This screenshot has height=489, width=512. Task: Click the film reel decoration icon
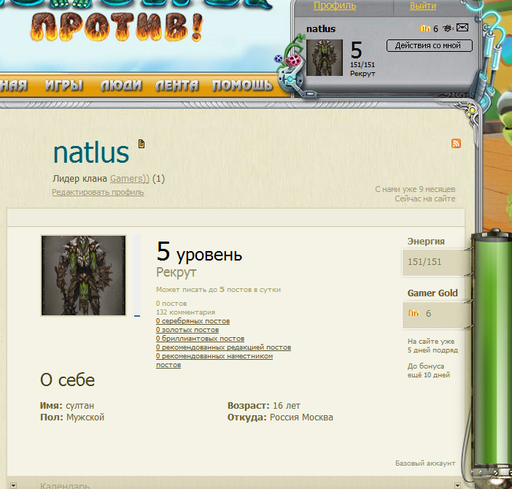click(x=293, y=60)
